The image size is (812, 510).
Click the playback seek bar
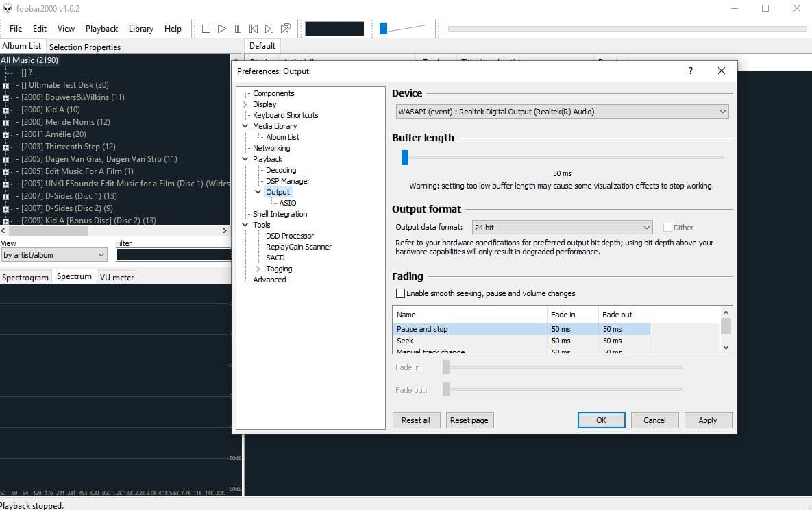pyautogui.click(x=627, y=29)
